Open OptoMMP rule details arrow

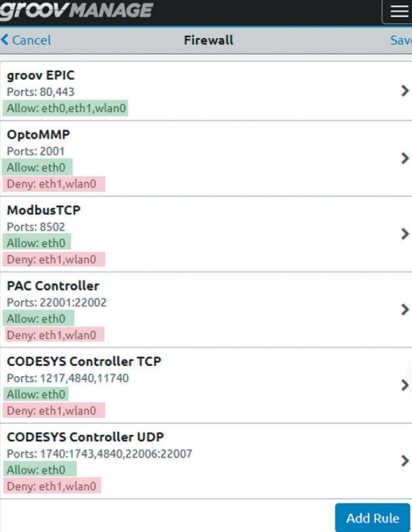405,158
